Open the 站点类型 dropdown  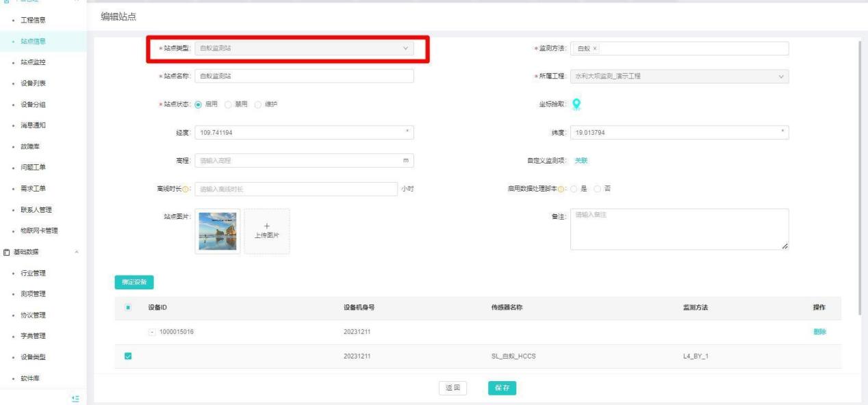click(304, 48)
